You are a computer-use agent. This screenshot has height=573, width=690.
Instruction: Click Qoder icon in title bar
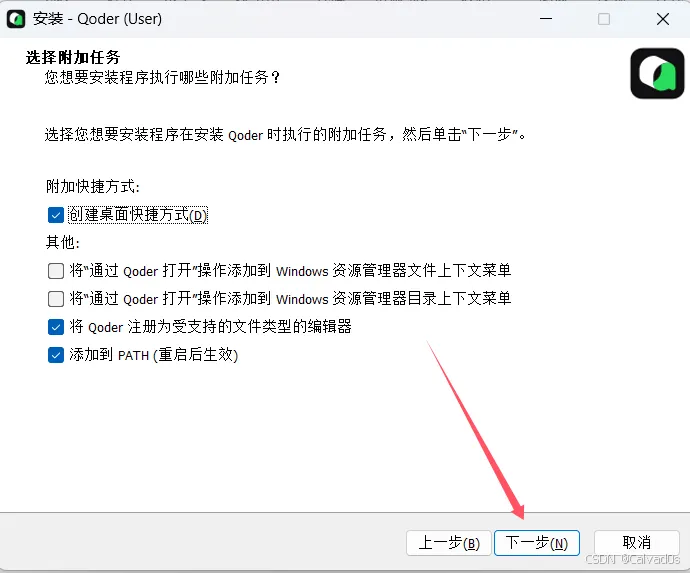point(16,19)
